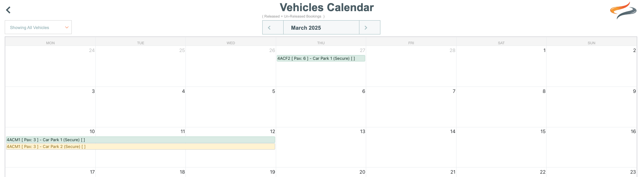Image resolution: width=644 pixels, height=177 pixels.
Task: Select the THU column header
Action: [321, 43]
